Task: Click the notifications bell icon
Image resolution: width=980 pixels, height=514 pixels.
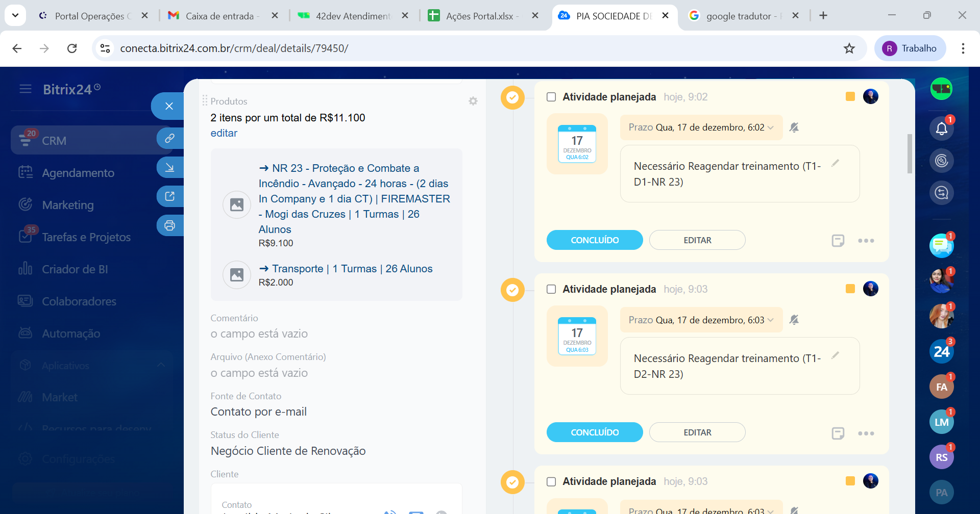Action: point(941,128)
